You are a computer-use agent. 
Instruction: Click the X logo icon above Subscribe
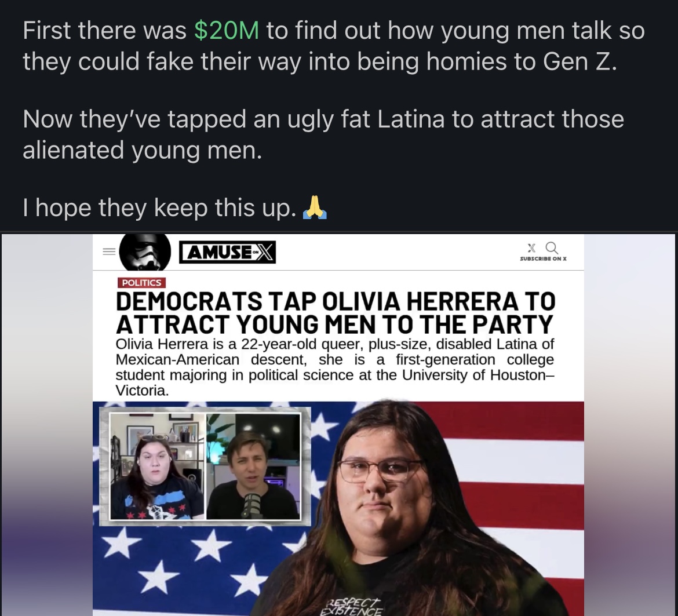tap(531, 247)
